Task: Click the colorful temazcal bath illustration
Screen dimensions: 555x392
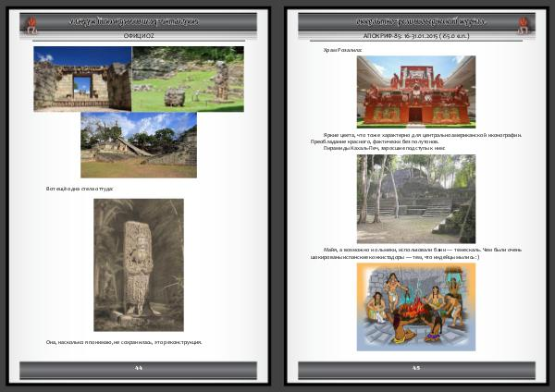Action: (415, 306)
